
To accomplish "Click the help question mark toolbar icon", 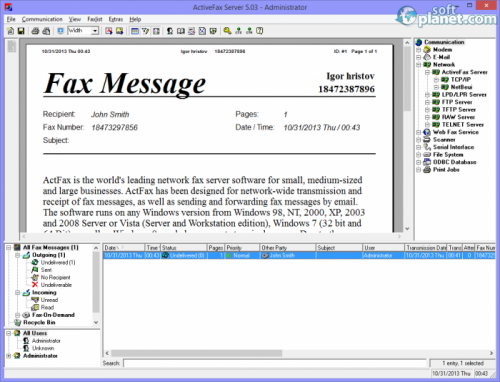I will [x=260, y=31].
